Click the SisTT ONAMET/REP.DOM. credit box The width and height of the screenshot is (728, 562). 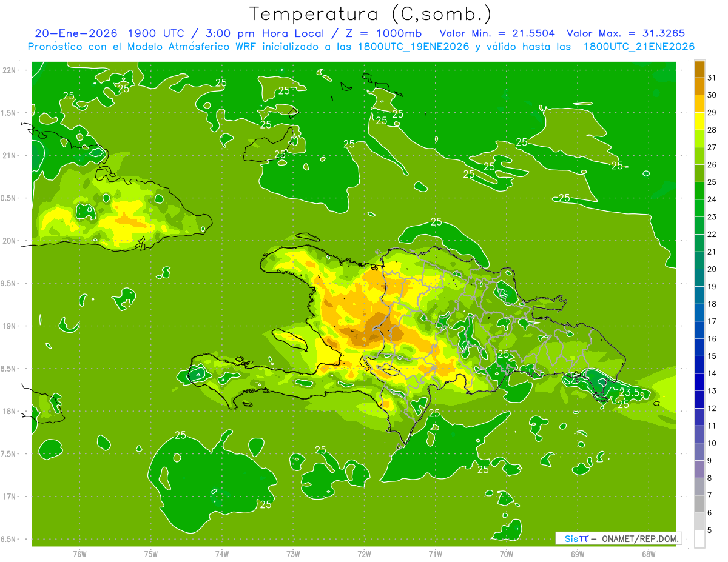click(x=618, y=538)
